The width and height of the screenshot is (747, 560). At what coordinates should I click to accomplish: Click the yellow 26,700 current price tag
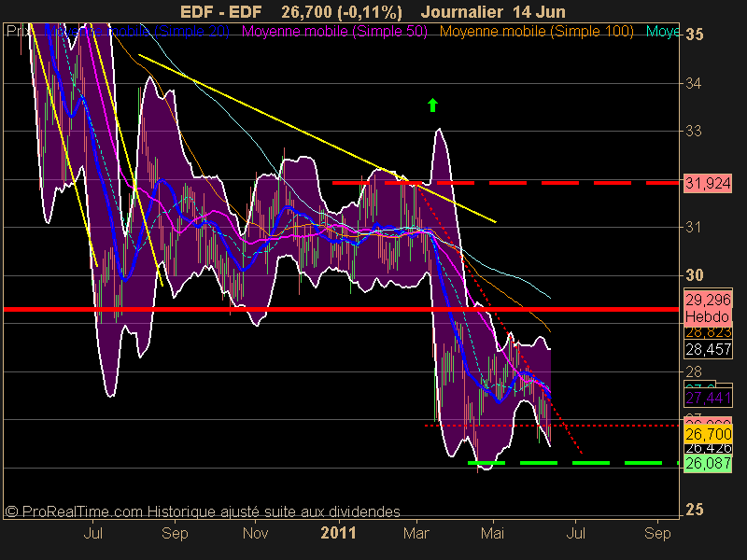(708, 434)
